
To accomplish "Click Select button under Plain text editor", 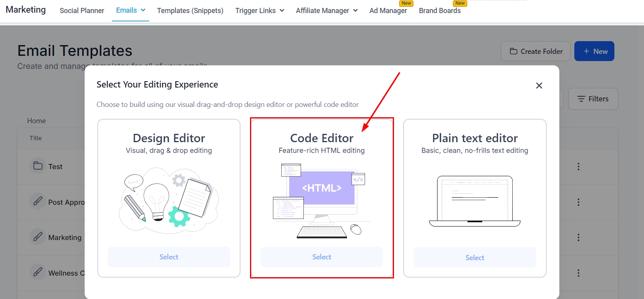I will click(475, 258).
